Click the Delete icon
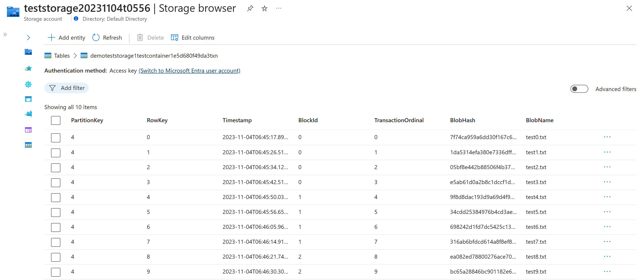644x280 pixels. 140,37
